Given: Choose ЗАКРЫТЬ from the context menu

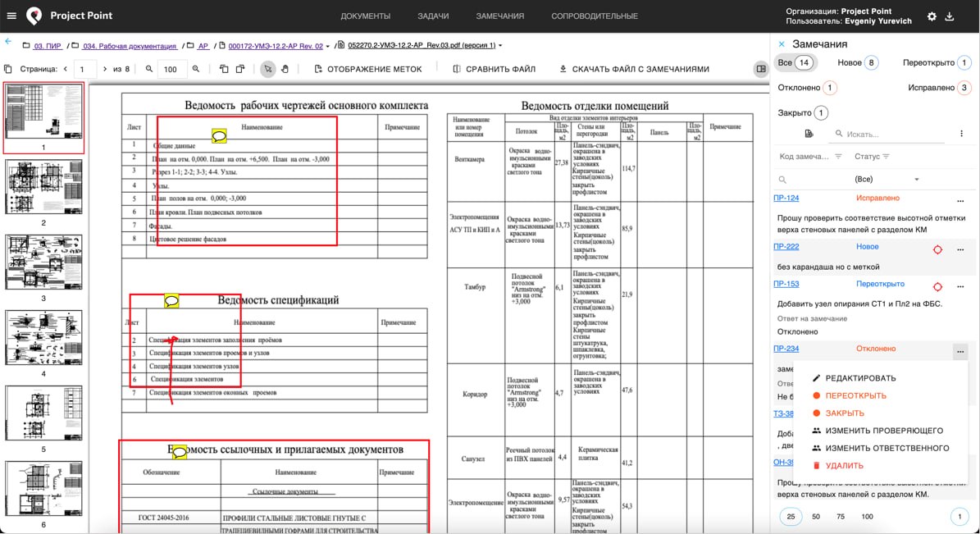Looking at the screenshot, I should (x=837, y=413).
